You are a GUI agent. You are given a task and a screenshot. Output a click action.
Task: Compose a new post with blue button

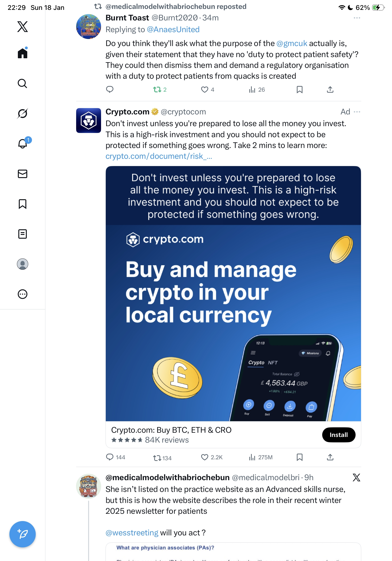pyautogui.click(x=23, y=534)
